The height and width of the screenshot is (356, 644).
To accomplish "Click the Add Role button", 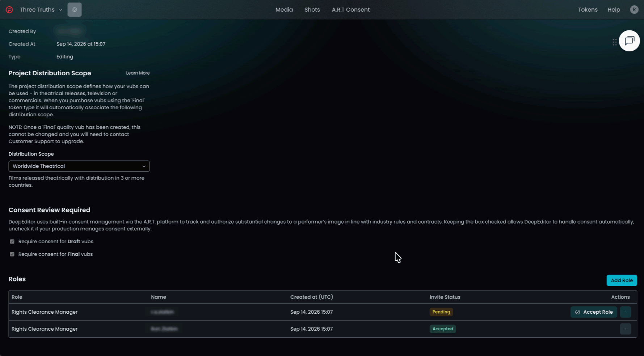I will tap(622, 280).
